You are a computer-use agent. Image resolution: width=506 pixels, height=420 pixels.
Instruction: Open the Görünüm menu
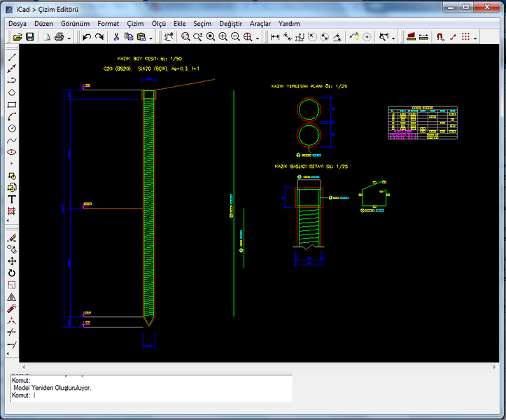[75, 24]
